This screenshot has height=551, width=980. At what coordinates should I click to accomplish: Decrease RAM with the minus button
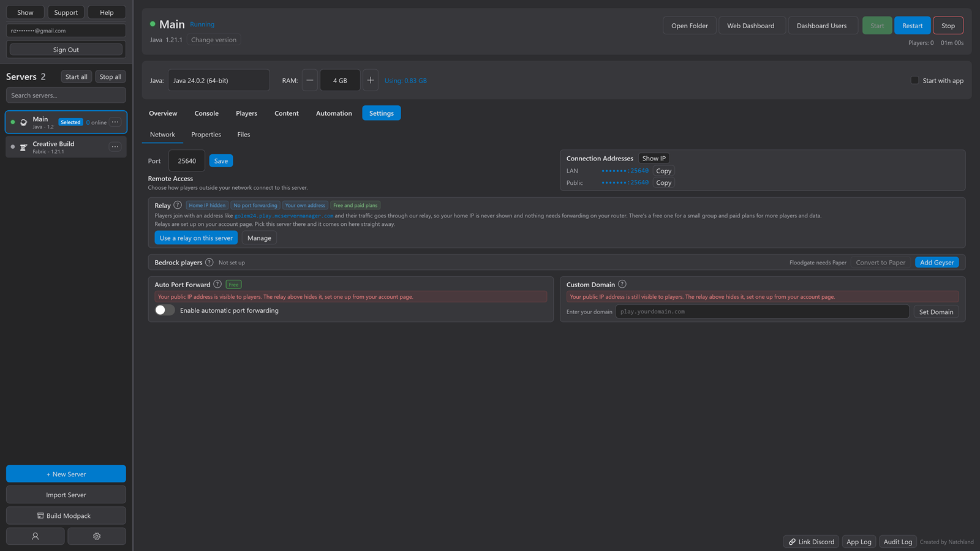click(310, 80)
